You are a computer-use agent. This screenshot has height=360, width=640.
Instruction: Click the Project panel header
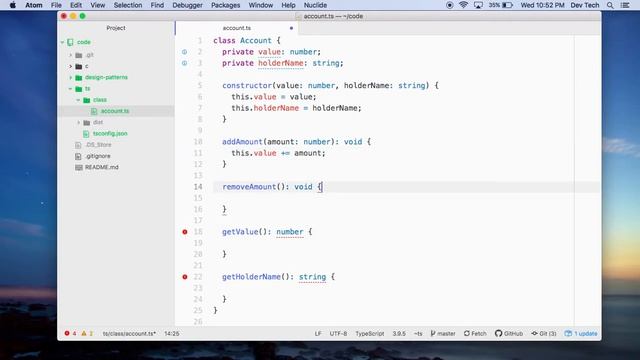pyautogui.click(x=116, y=28)
